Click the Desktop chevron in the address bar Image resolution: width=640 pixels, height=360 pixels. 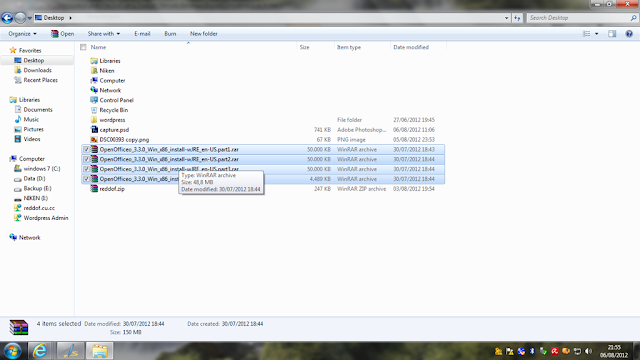pos(70,18)
